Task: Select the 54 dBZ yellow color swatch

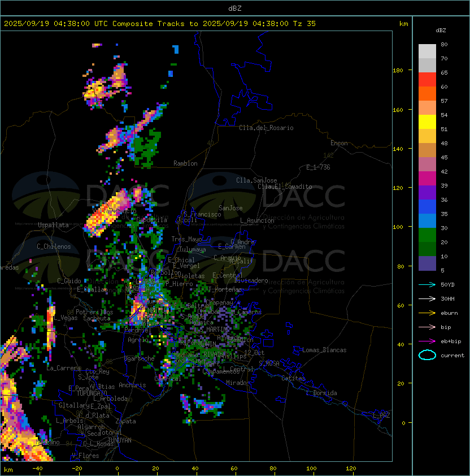Action: pos(427,122)
